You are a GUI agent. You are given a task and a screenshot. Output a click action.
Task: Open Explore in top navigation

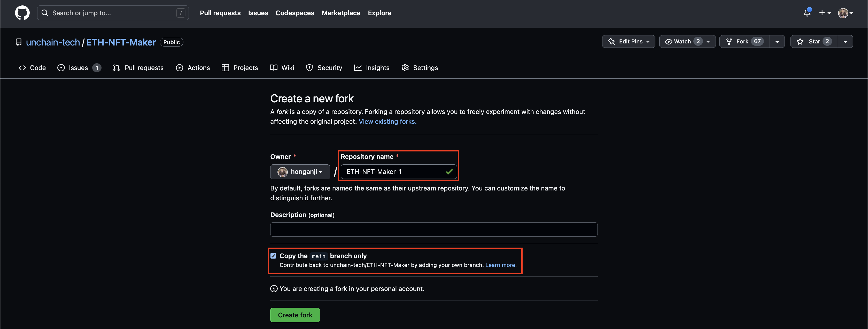pos(380,13)
